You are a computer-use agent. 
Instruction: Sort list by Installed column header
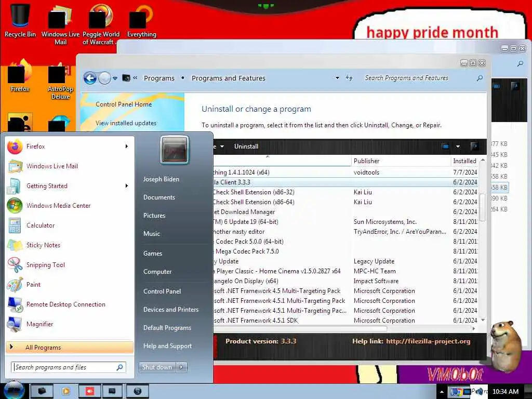[465, 161]
